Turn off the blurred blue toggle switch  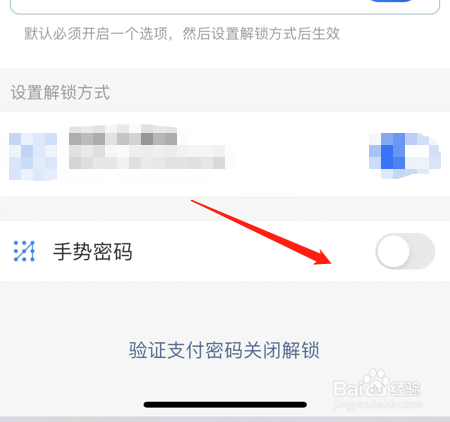[405, 155]
